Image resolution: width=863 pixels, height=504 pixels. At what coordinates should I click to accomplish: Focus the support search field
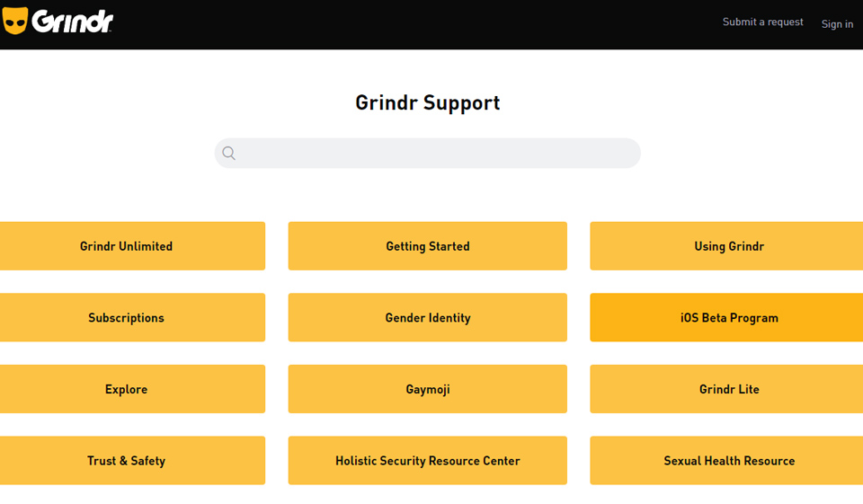click(x=439, y=154)
